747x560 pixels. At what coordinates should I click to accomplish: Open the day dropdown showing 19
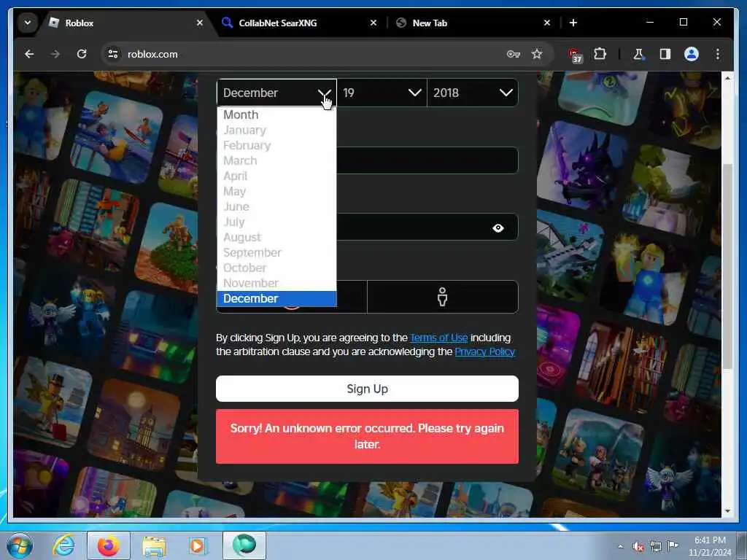(382, 93)
